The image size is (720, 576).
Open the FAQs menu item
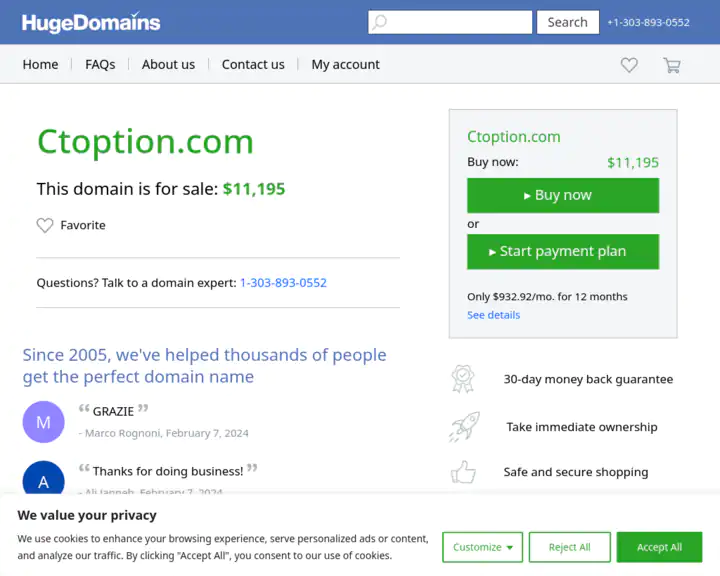click(100, 64)
